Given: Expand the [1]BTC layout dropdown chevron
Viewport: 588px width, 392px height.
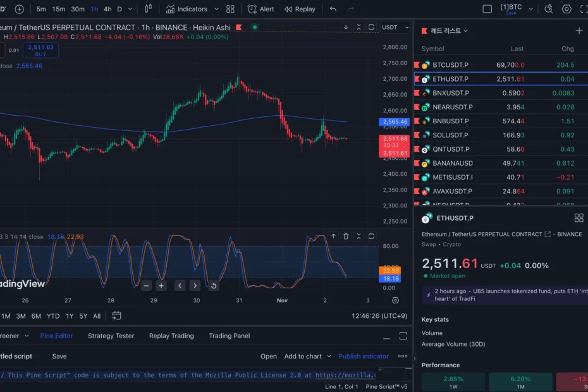Looking at the screenshot, I should (530, 9).
